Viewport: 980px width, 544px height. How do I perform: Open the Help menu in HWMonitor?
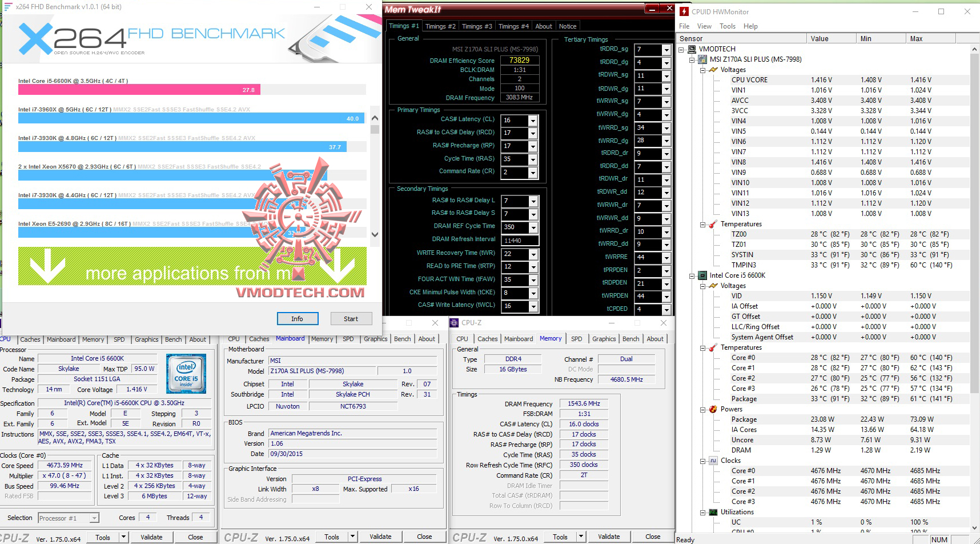(750, 26)
